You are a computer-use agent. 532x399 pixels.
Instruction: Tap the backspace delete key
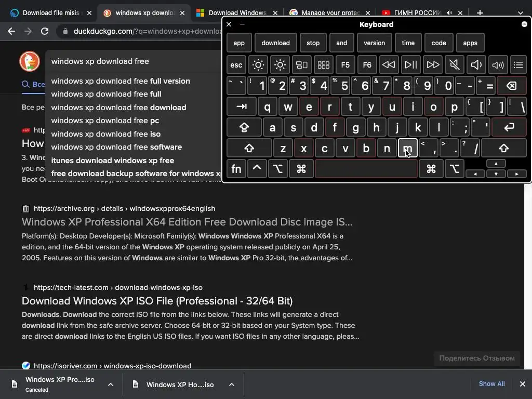pos(512,86)
